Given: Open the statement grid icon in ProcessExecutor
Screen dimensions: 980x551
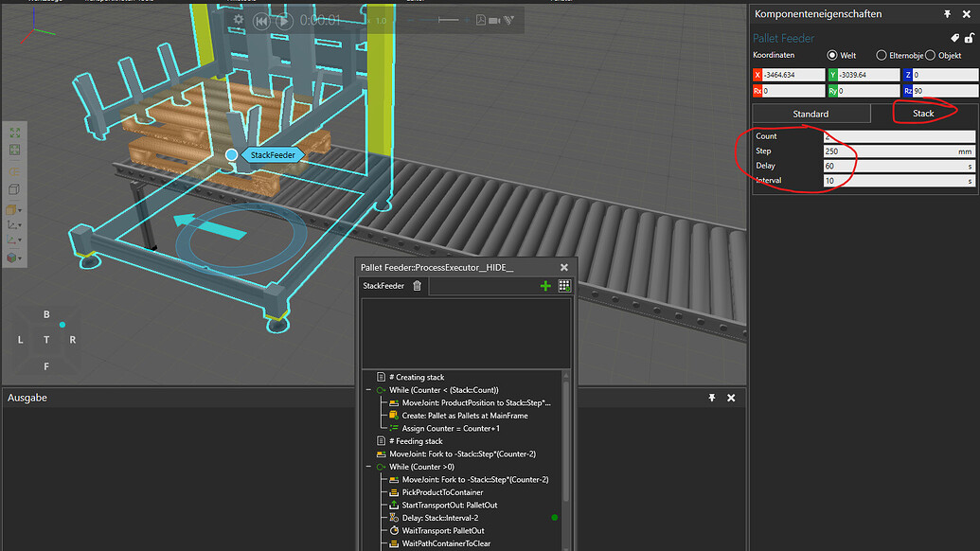Looking at the screenshot, I should coord(564,286).
